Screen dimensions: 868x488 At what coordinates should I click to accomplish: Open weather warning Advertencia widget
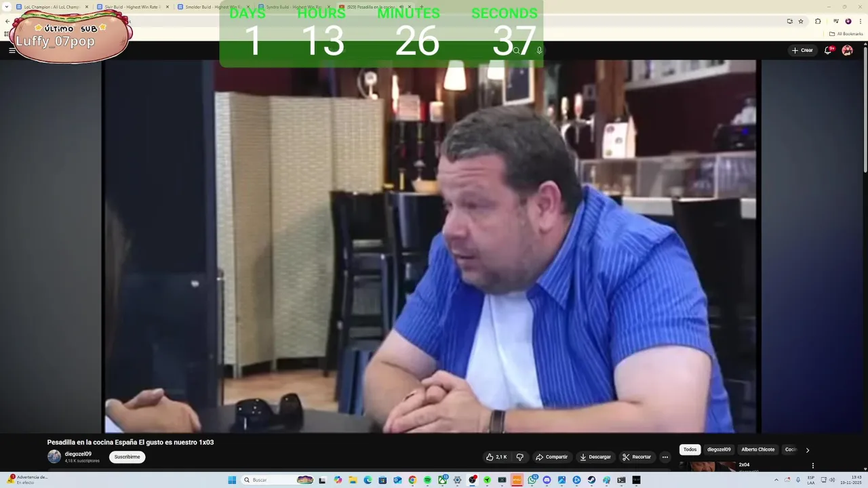(27, 479)
